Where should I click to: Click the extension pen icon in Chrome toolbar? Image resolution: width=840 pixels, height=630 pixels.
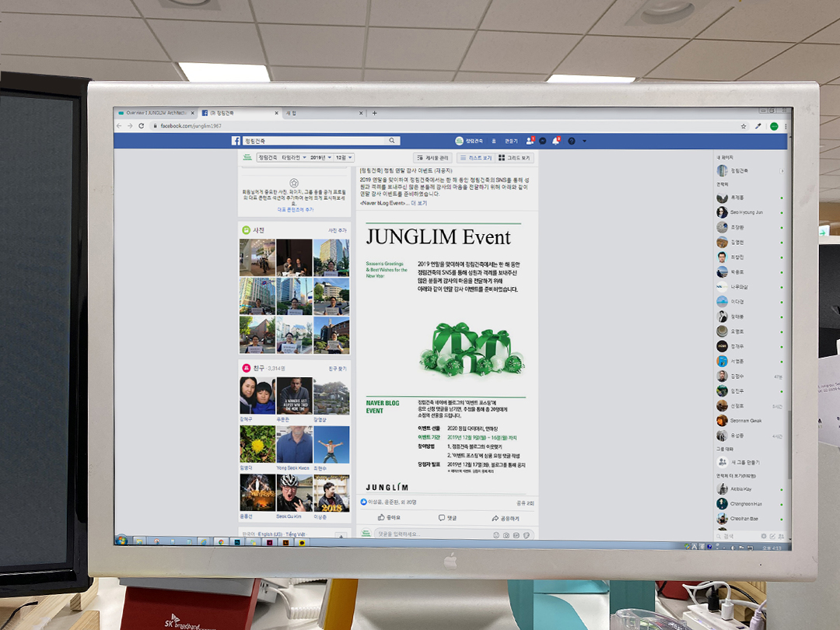tap(758, 127)
